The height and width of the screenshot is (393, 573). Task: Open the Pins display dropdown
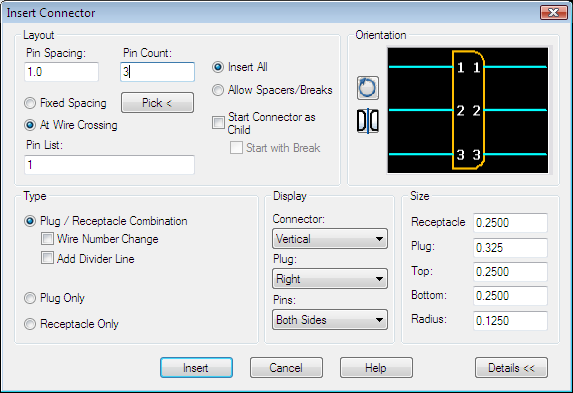click(x=330, y=320)
